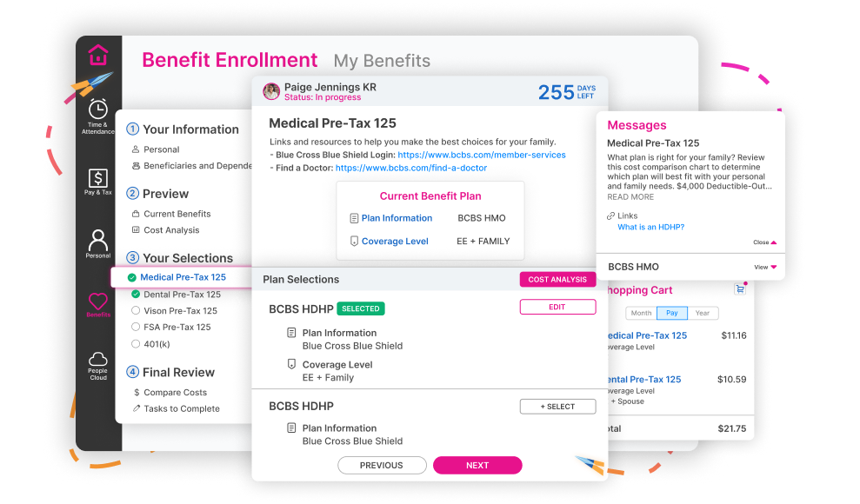The image size is (860, 504).
Task: Select the Benefits heart icon
Action: click(x=98, y=301)
